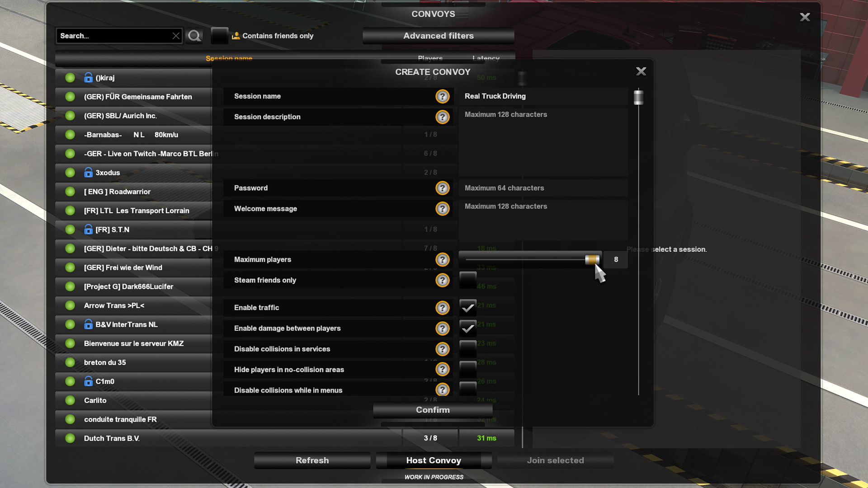Click help icon for Steam friends only
Viewport: 868px width, 488px height.
(442, 280)
